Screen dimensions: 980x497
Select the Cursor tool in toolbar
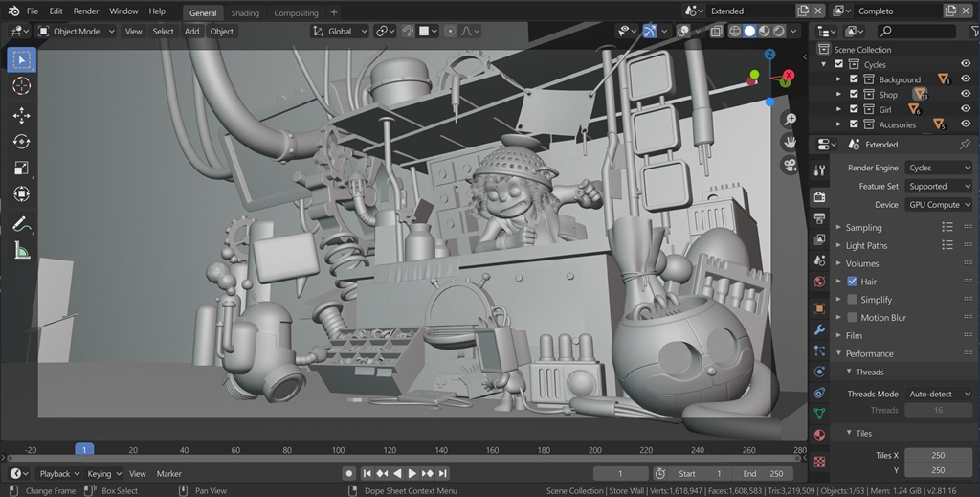(21, 87)
